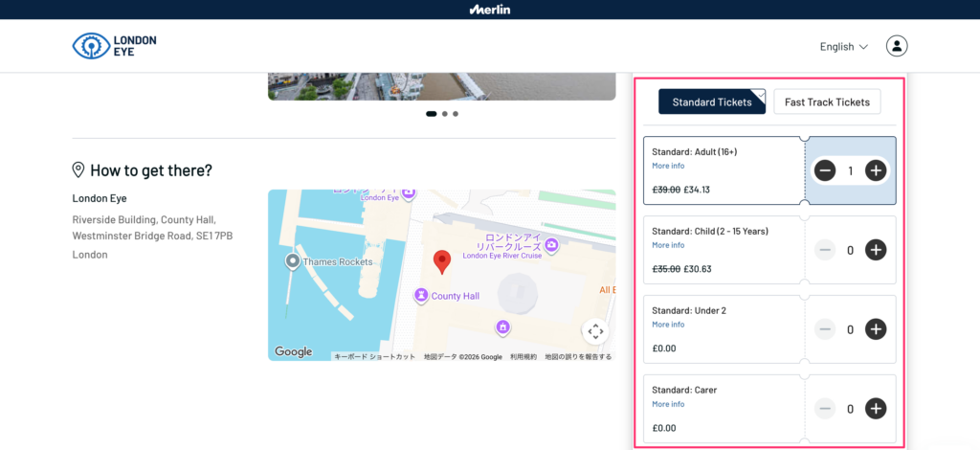The image size is (980, 450).
Task: Click the London Eye photo carousel image
Action: pos(442,86)
